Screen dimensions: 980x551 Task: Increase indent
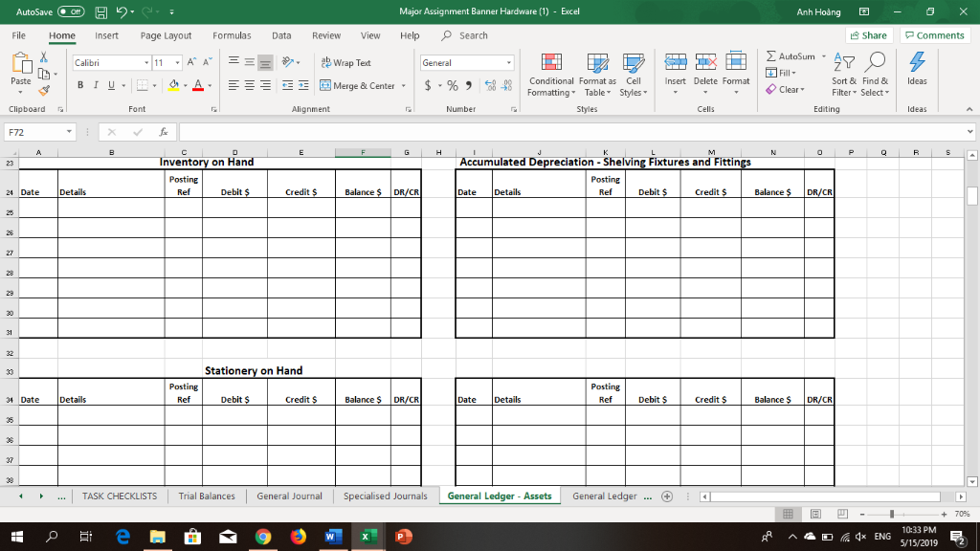point(303,85)
